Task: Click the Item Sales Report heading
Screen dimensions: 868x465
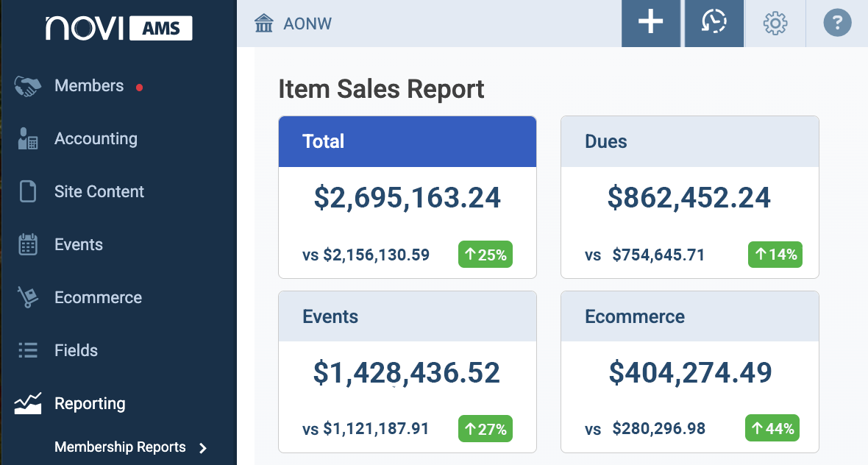Action: click(382, 89)
